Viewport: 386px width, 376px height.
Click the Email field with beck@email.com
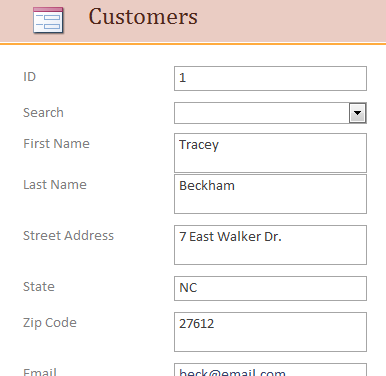point(270,370)
